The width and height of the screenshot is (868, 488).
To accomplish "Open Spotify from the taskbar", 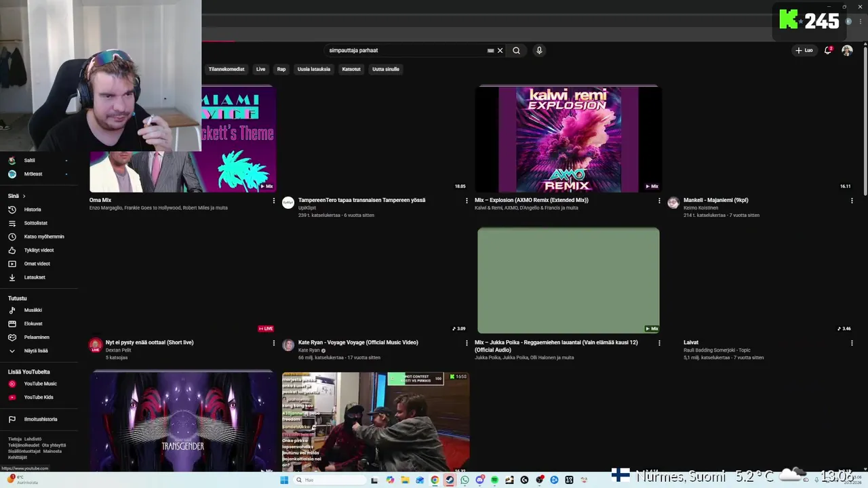I will click(x=494, y=480).
